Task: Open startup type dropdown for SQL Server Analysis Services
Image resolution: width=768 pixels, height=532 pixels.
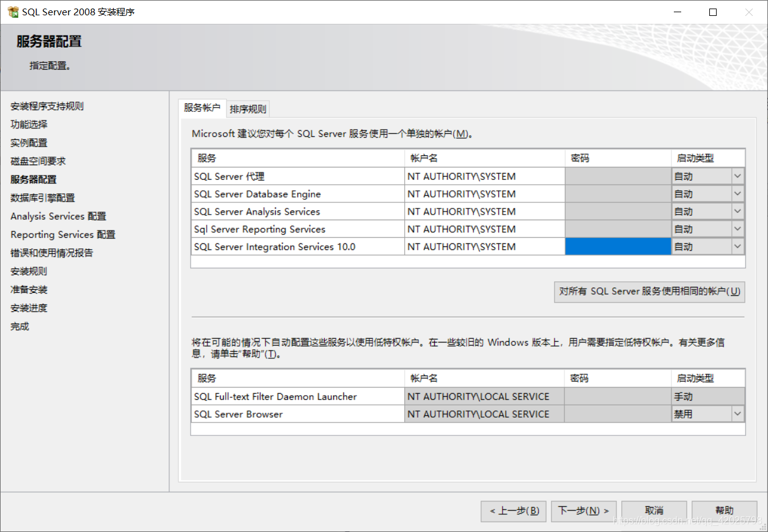Action: (738, 212)
